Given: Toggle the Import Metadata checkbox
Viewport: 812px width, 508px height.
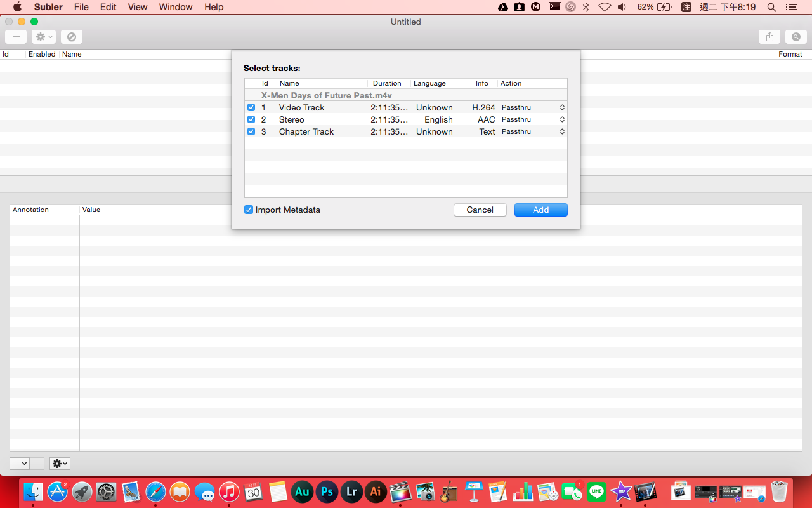Looking at the screenshot, I should (x=249, y=210).
